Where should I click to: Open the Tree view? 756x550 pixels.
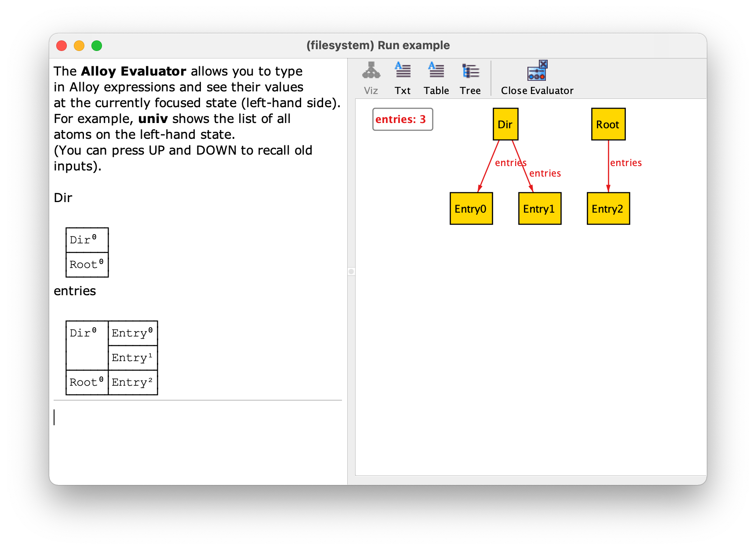[470, 78]
